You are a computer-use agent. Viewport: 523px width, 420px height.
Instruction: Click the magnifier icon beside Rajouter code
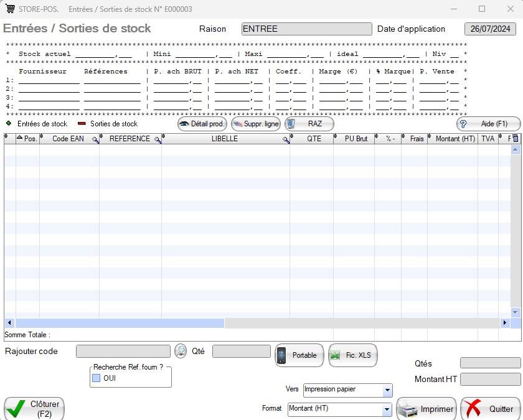(181, 352)
